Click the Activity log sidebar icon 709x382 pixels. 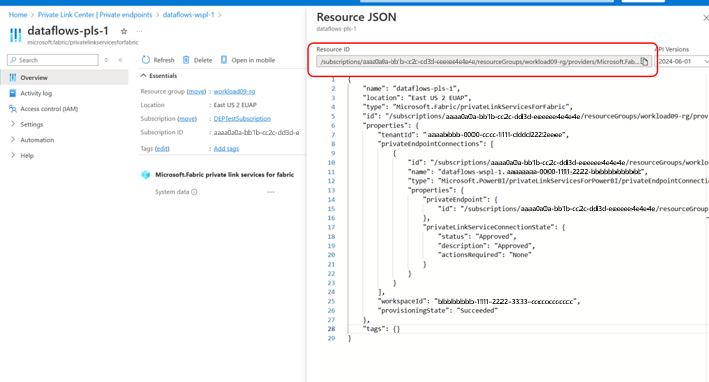coord(13,93)
